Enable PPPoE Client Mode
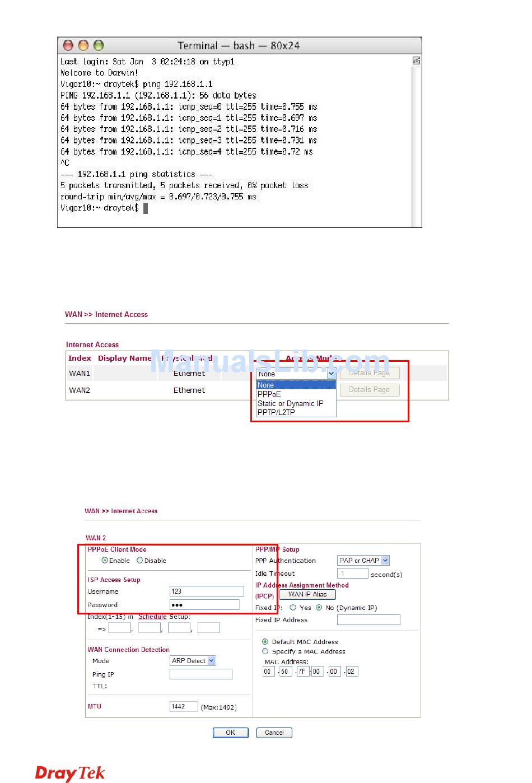This screenshot has width=532, height=783. [105, 561]
